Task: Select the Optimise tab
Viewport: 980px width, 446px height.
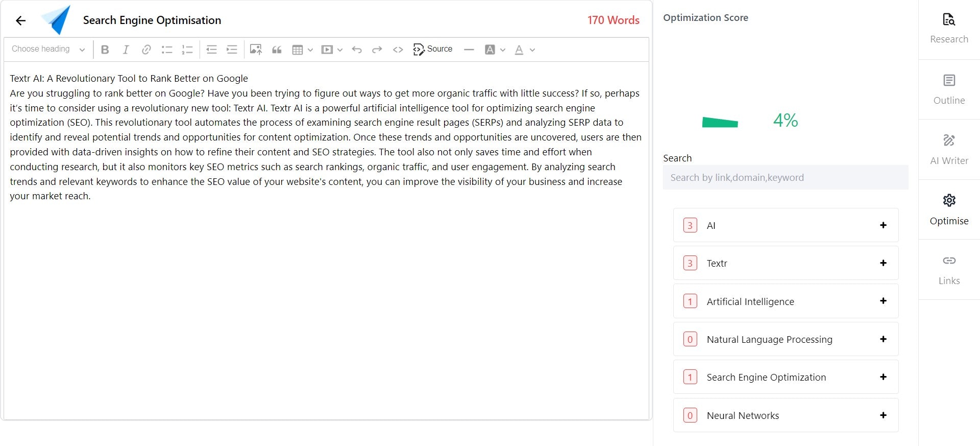Action: click(x=949, y=210)
